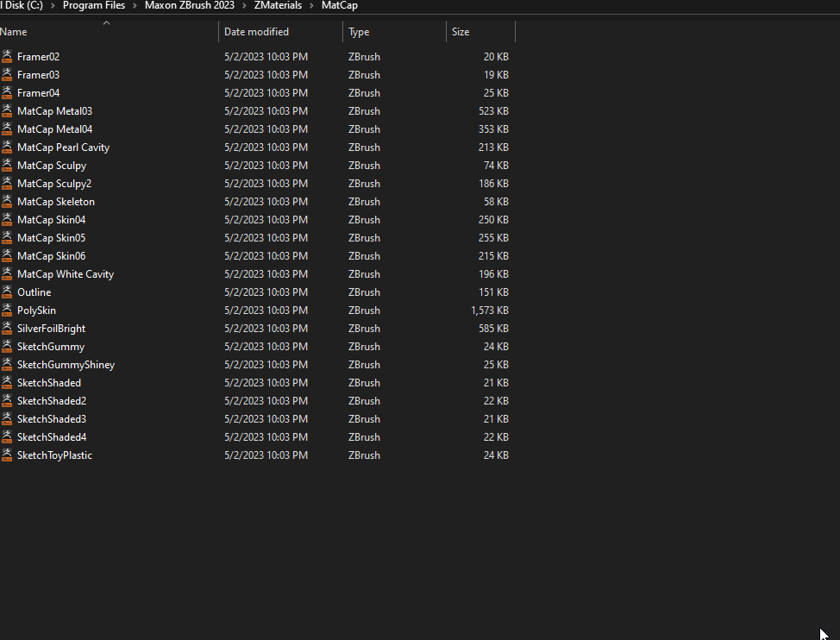
Task: Click the SketchGummy file icon
Action: coord(7,347)
